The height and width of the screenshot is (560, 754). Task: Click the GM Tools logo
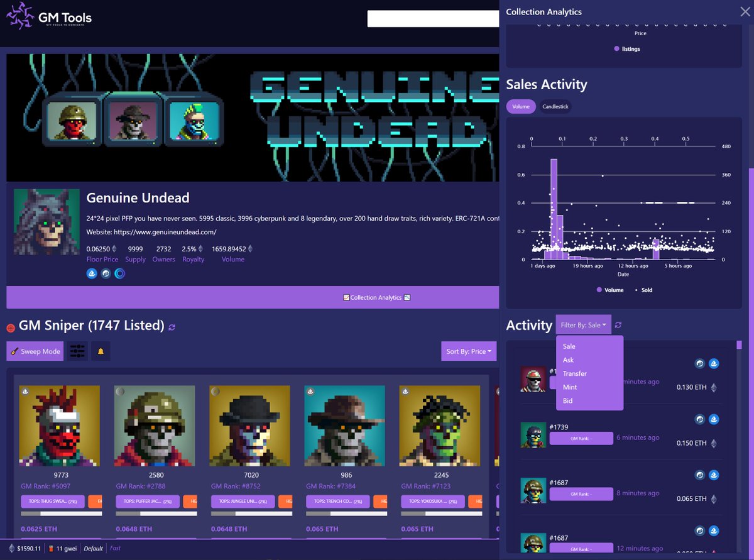[49, 17]
